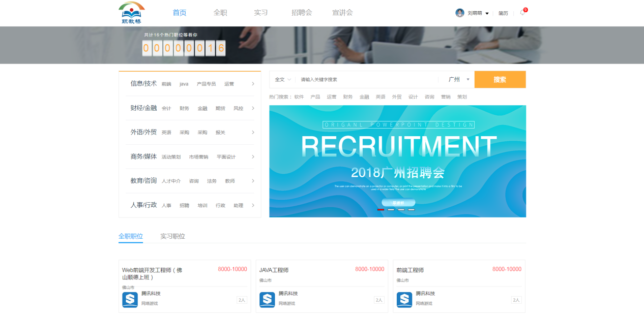The image size is (644, 317).
Task: Click company logo in 前端工程师 card
Action: coord(404,300)
